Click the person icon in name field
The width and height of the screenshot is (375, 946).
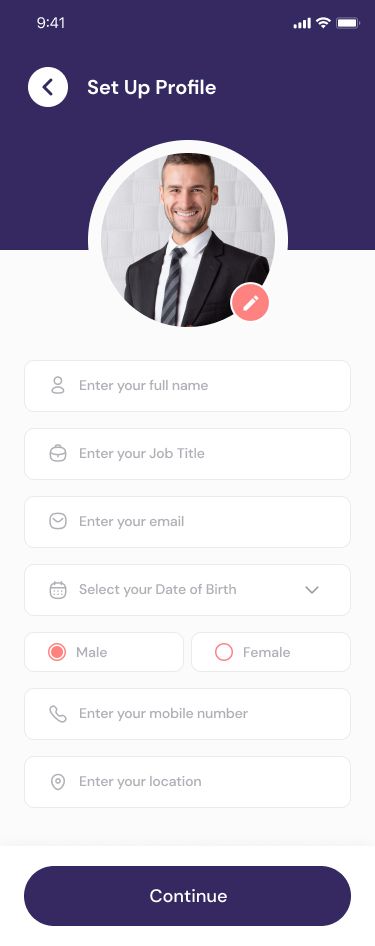click(x=58, y=386)
